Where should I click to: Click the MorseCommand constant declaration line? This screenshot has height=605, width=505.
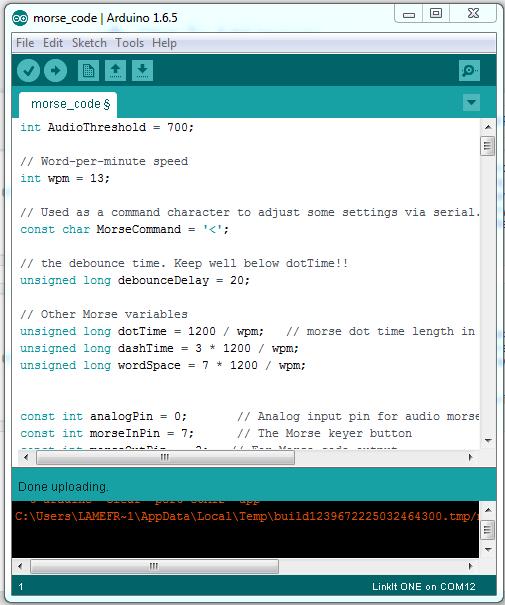[x=125, y=229]
